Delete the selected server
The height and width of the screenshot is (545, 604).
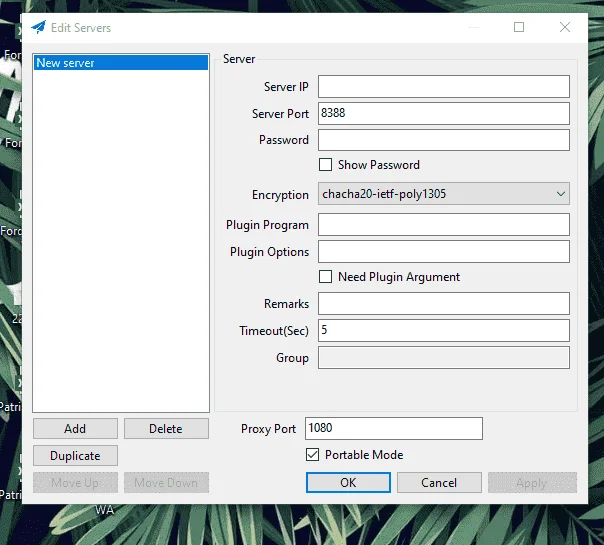tap(166, 429)
